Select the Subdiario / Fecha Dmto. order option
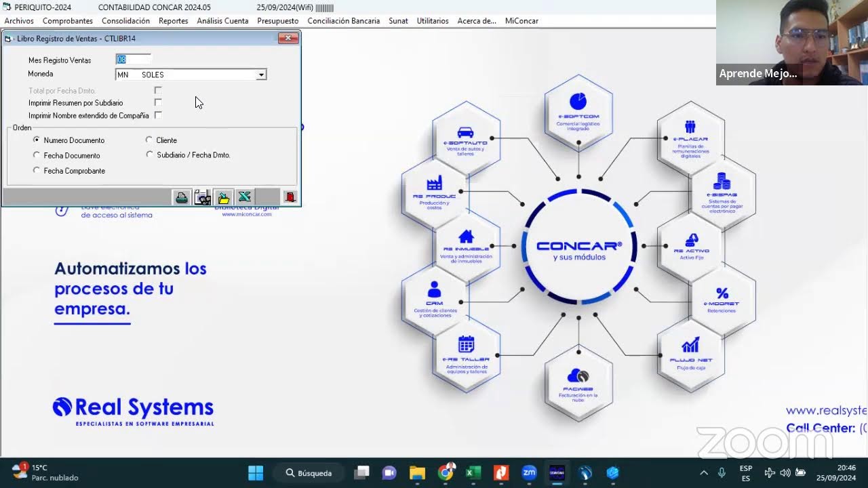Screen dimensions: 868x488 point(149,155)
